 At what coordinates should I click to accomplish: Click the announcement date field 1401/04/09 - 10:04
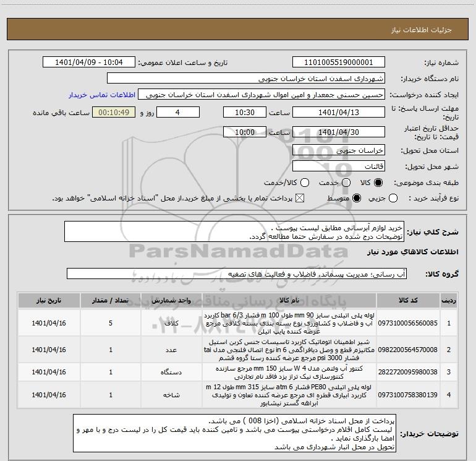coord(89,62)
